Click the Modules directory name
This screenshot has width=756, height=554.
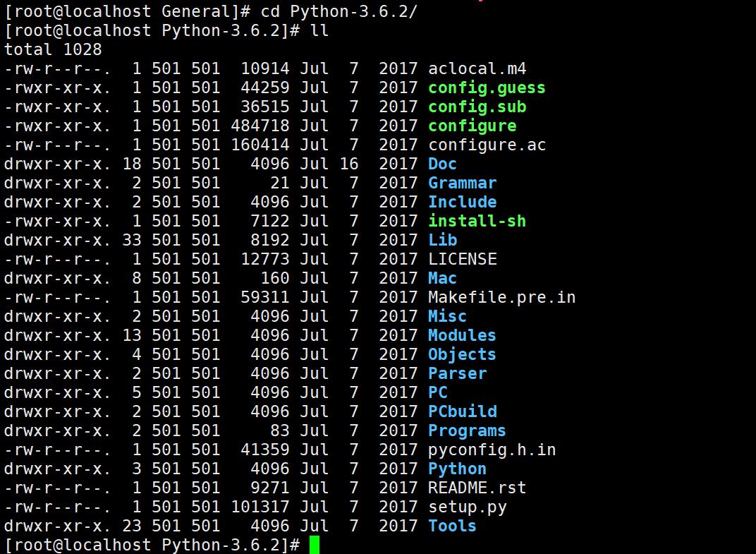coord(463,335)
